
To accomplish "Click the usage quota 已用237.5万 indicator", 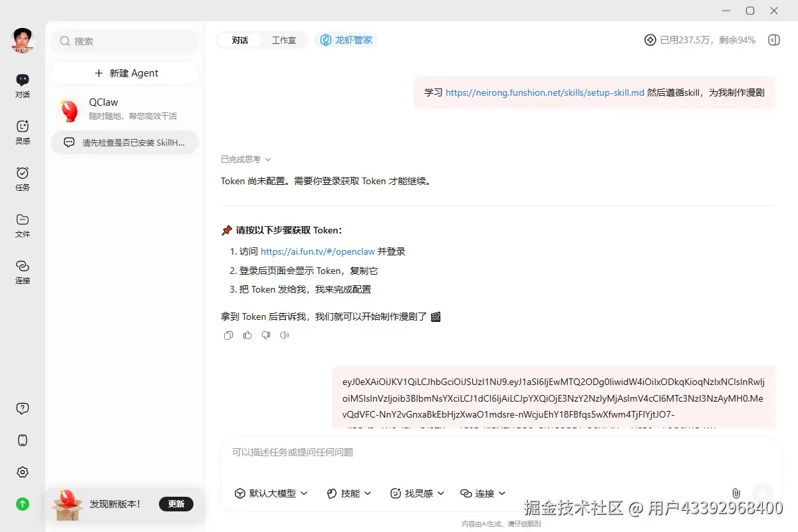I will coord(700,40).
